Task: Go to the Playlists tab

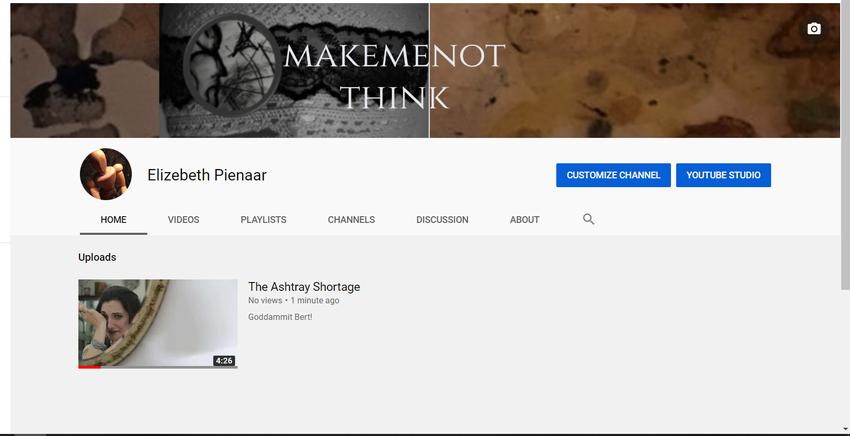Action: point(263,220)
